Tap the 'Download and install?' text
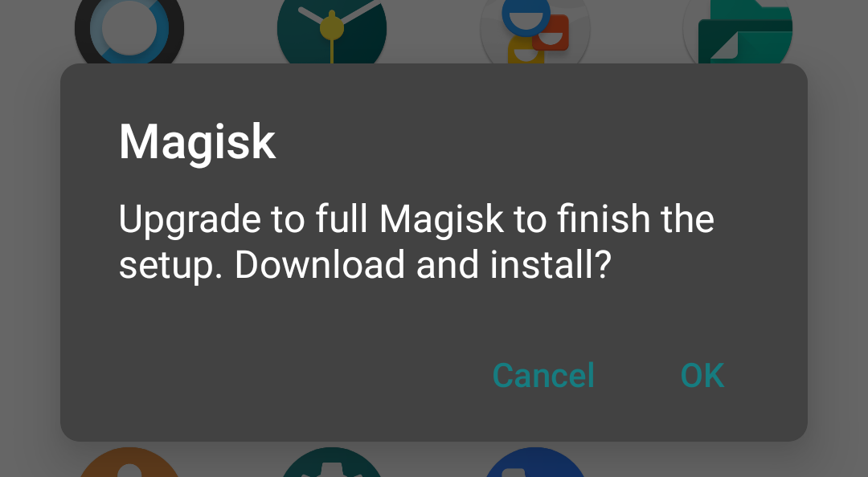Screen dimensions: 868x477 tap(423, 264)
